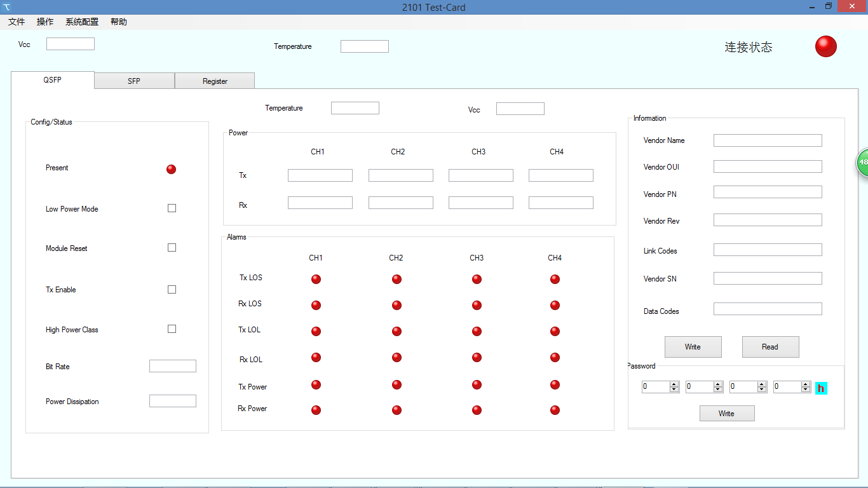Click the Rx LOL CH1 alarm LED
This screenshot has height=488, width=868.
pyautogui.click(x=316, y=357)
